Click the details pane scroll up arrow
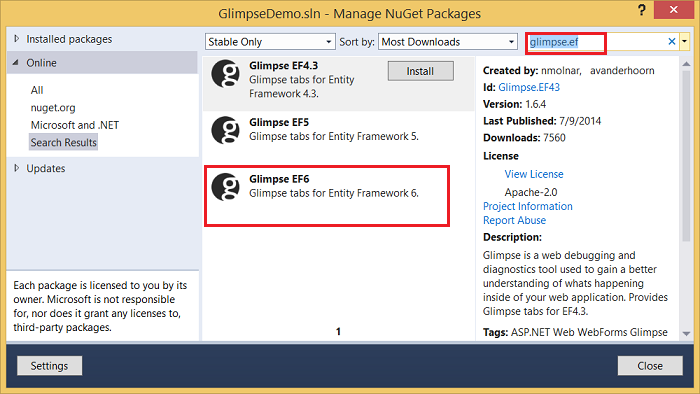 (686, 64)
